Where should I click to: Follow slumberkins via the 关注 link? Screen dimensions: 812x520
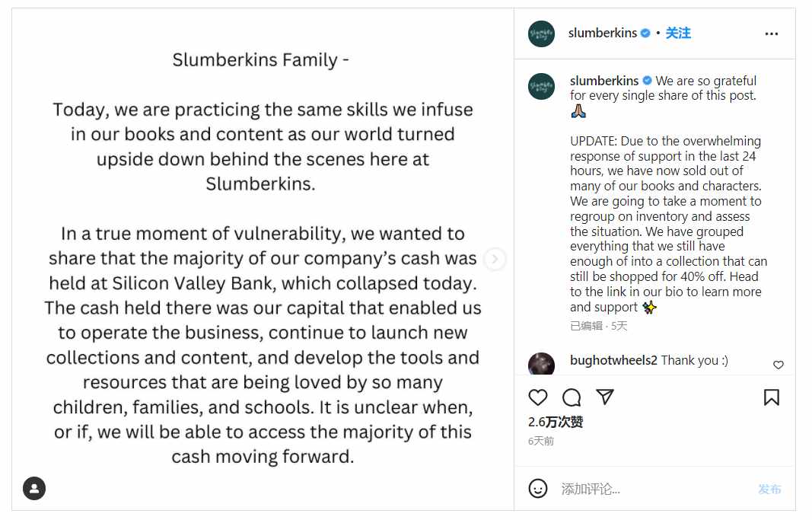point(678,33)
